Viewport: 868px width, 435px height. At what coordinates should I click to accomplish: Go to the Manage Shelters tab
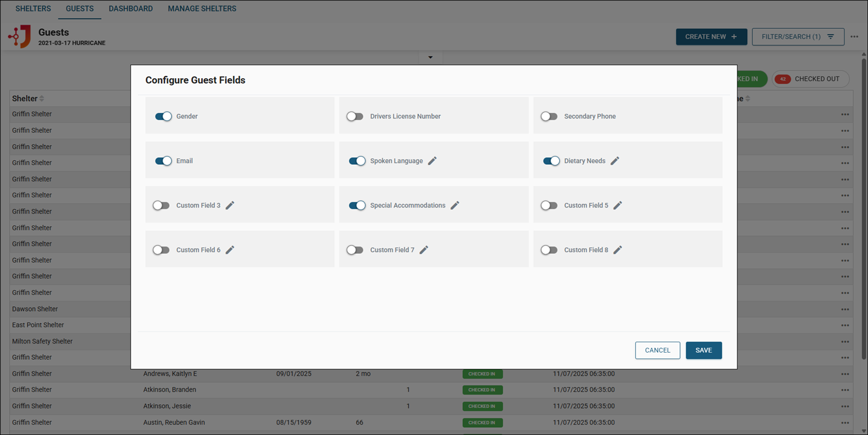[202, 8]
